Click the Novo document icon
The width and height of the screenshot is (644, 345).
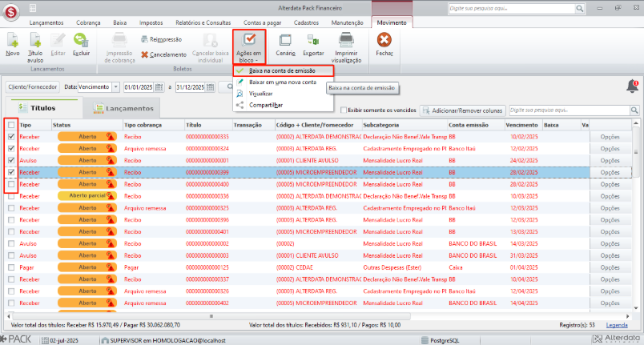click(x=12, y=40)
